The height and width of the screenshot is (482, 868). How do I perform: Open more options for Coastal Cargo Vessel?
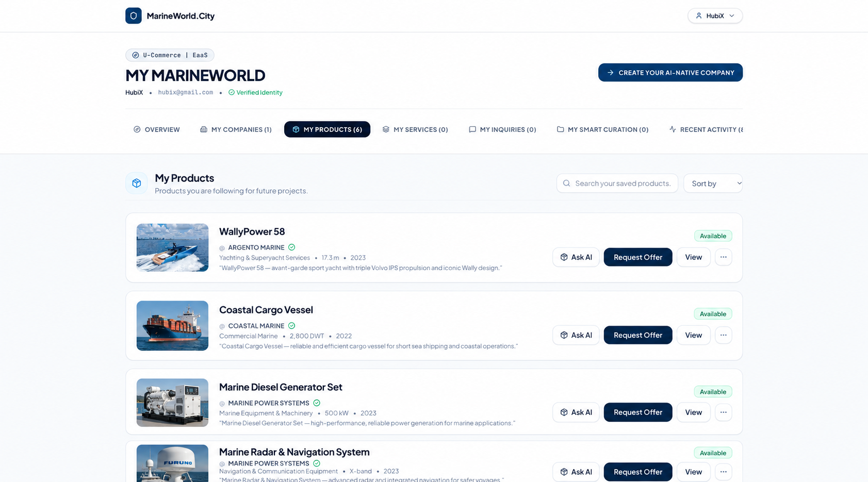click(724, 335)
